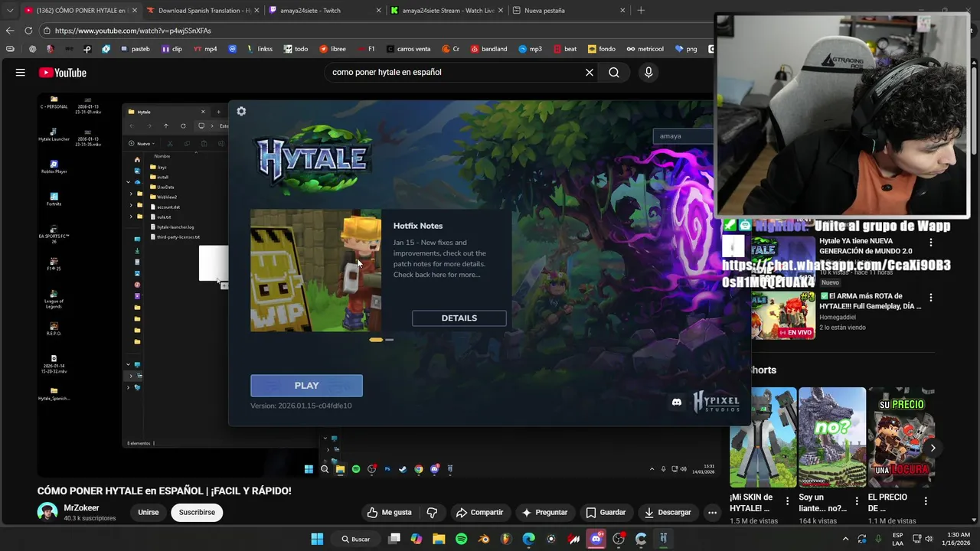Open the beat bookmark
980x551 pixels.
coord(564,49)
